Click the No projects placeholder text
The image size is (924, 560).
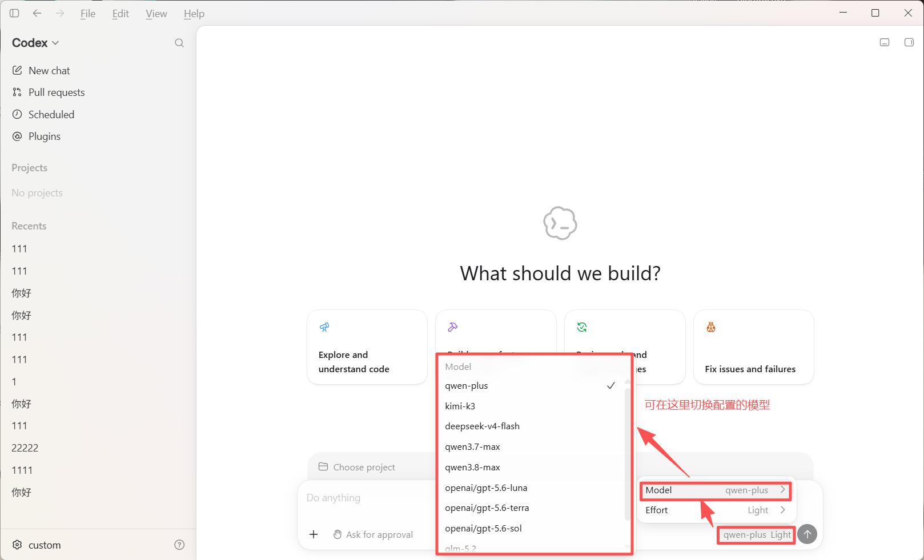37,193
